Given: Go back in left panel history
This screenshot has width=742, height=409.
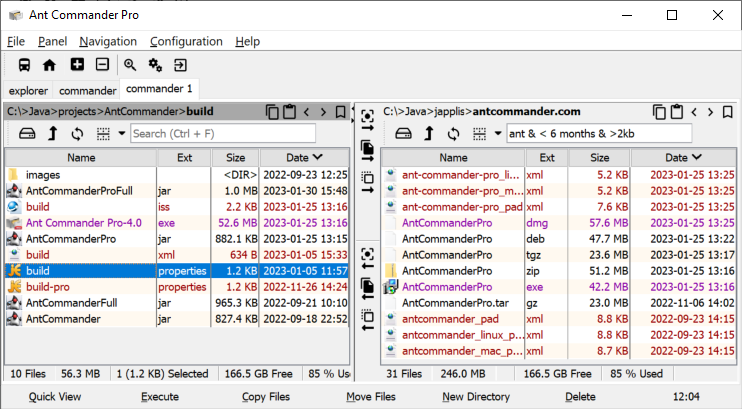Looking at the screenshot, I should coord(307,112).
